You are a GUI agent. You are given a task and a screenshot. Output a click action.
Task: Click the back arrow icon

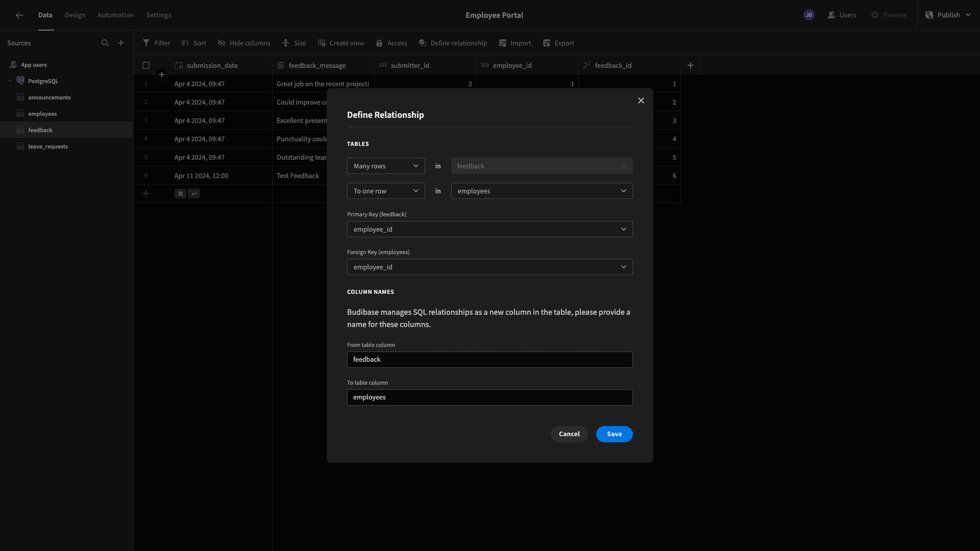click(19, 15)
